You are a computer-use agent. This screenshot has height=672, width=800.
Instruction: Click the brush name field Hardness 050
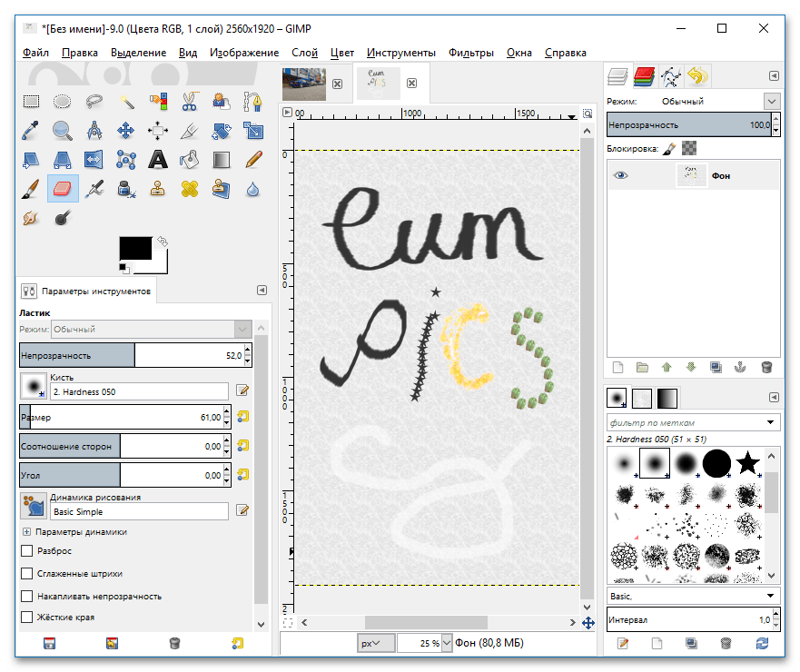click(x=140, y=391)
